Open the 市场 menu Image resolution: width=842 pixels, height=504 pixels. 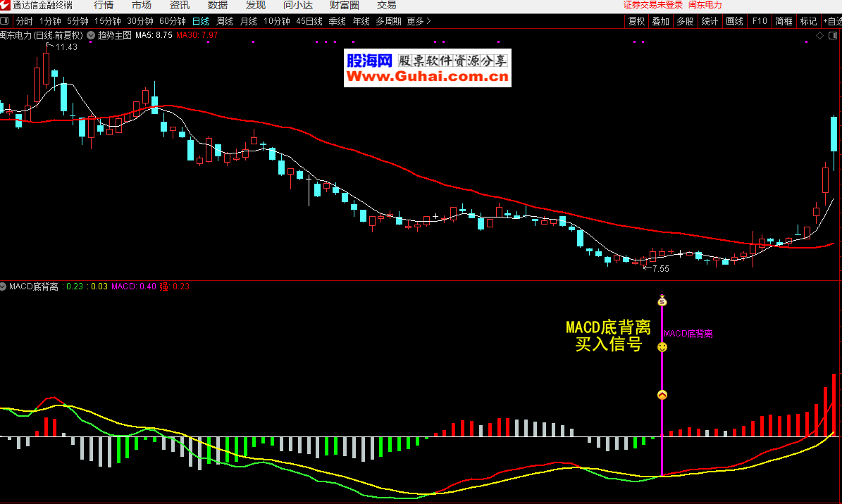point(142,6)
